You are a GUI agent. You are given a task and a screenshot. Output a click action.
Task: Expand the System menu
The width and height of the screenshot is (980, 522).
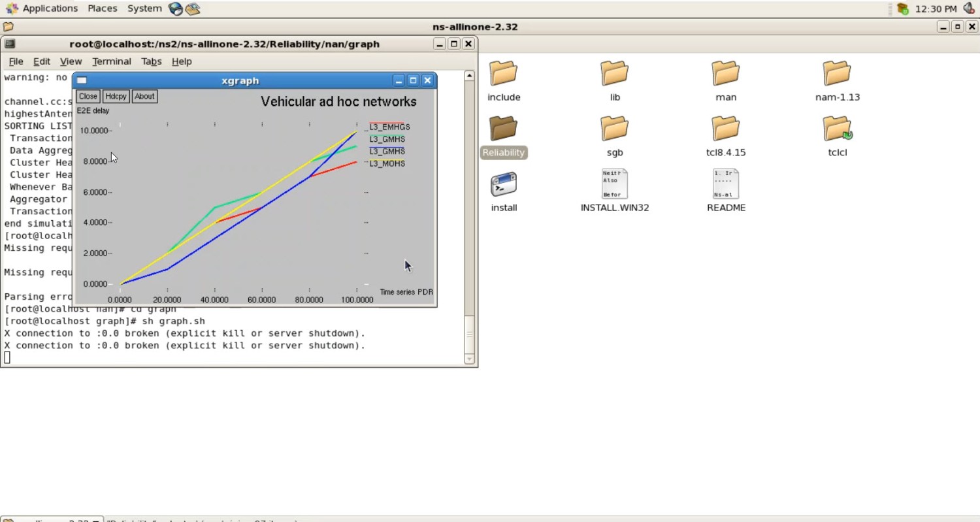point(144,8)
